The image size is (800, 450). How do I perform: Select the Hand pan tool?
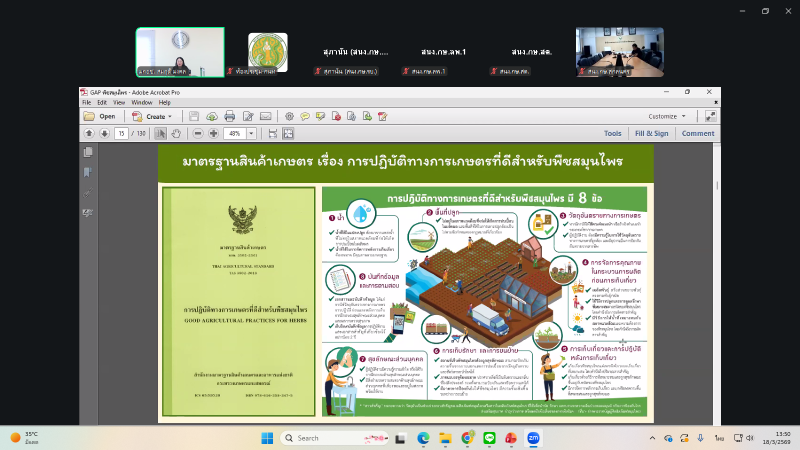click(x=176, y=133)
